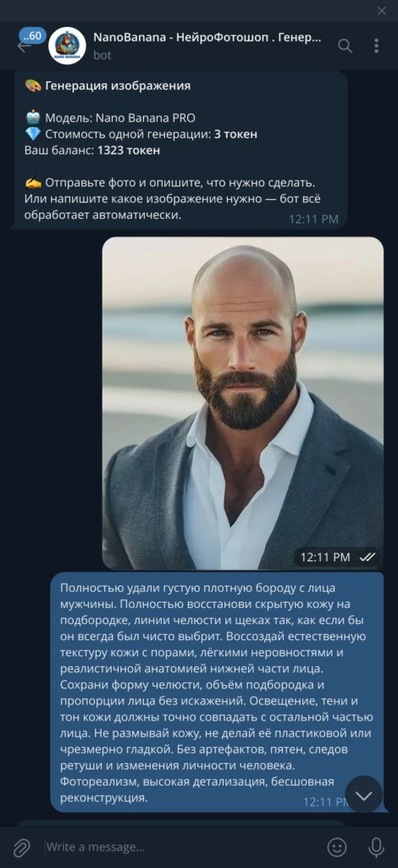This screenshot has height=868, width=398.
Task: Click the 12:11 PM timestamp on the photo
Action: point(325,557)
